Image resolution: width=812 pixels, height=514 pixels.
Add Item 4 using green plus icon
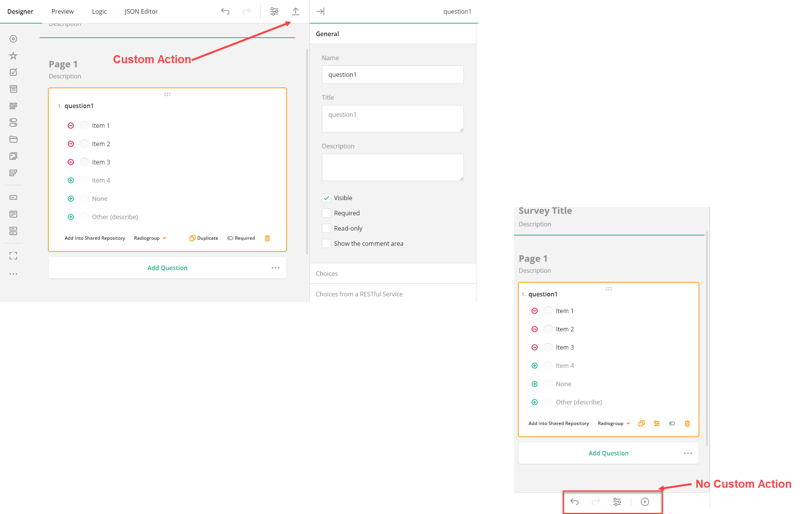[71, 180]
